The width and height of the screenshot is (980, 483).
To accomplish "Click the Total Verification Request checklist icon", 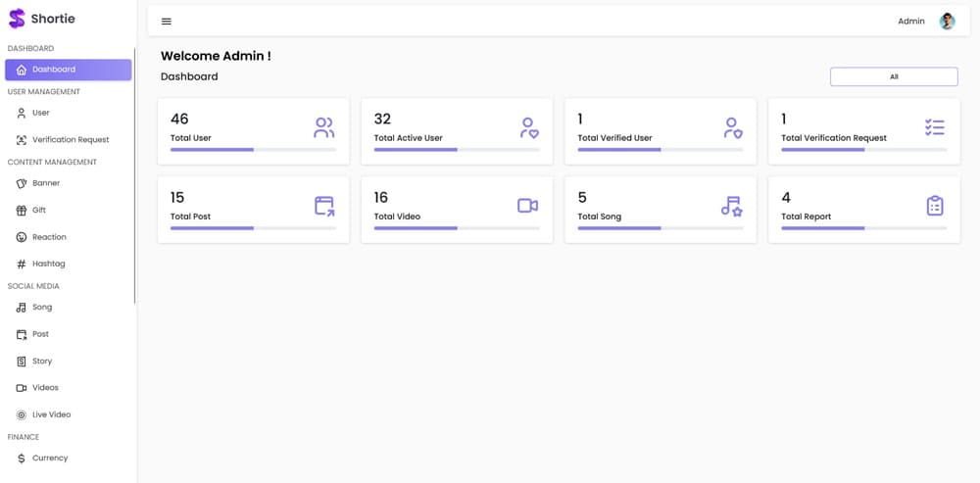I will click(x=935, y=127).
